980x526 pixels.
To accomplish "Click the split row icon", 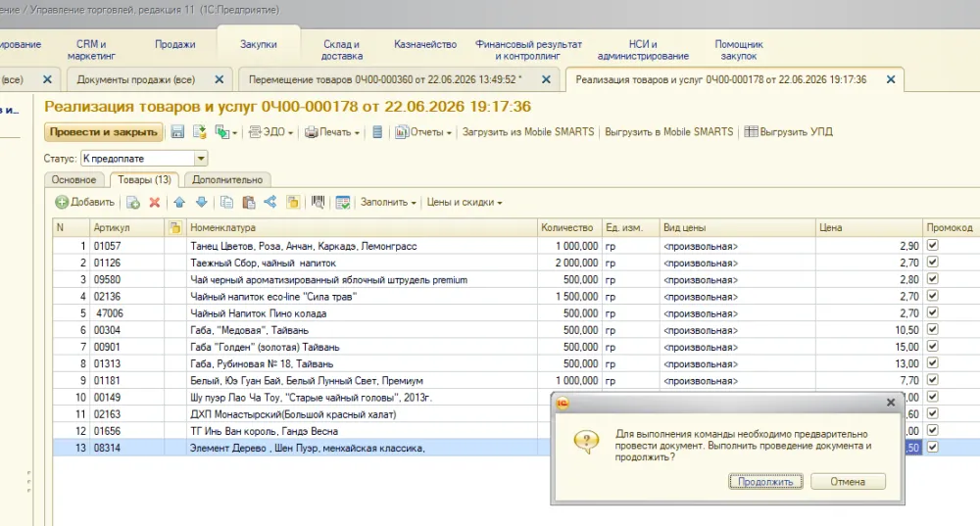I will pos(270,203).
